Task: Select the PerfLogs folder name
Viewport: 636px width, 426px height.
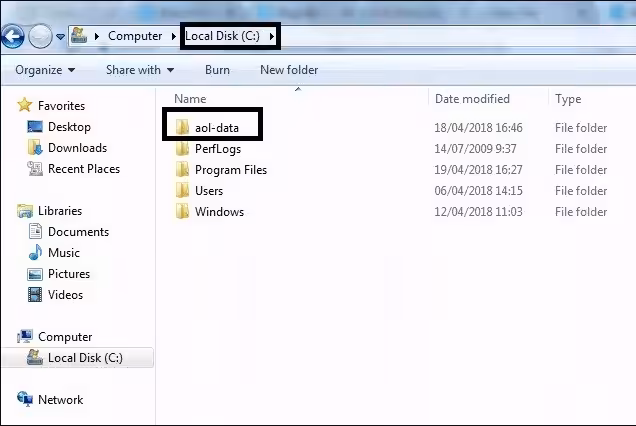Action: [x=218, y=149]
